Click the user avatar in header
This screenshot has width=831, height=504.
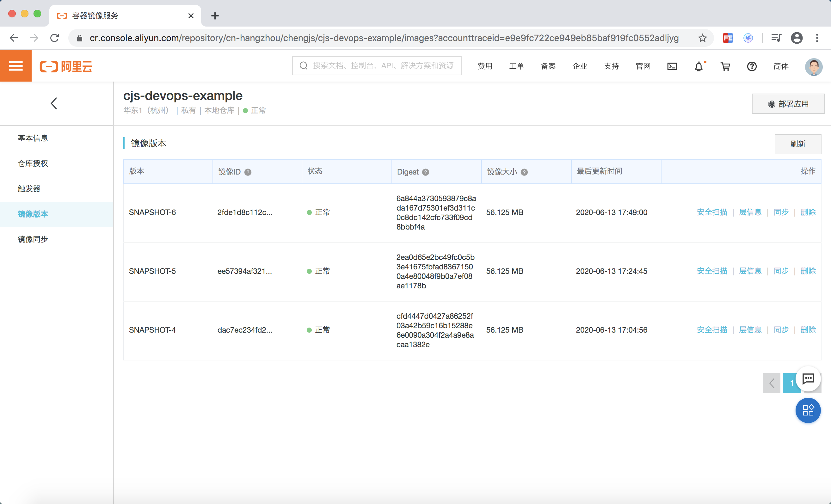point(814,66)
